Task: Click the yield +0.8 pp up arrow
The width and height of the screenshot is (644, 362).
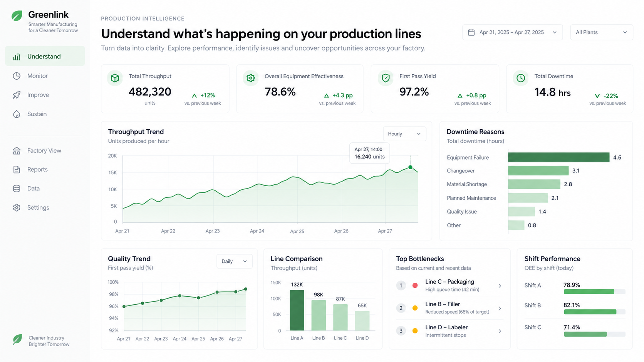Action: pos(460,96)
